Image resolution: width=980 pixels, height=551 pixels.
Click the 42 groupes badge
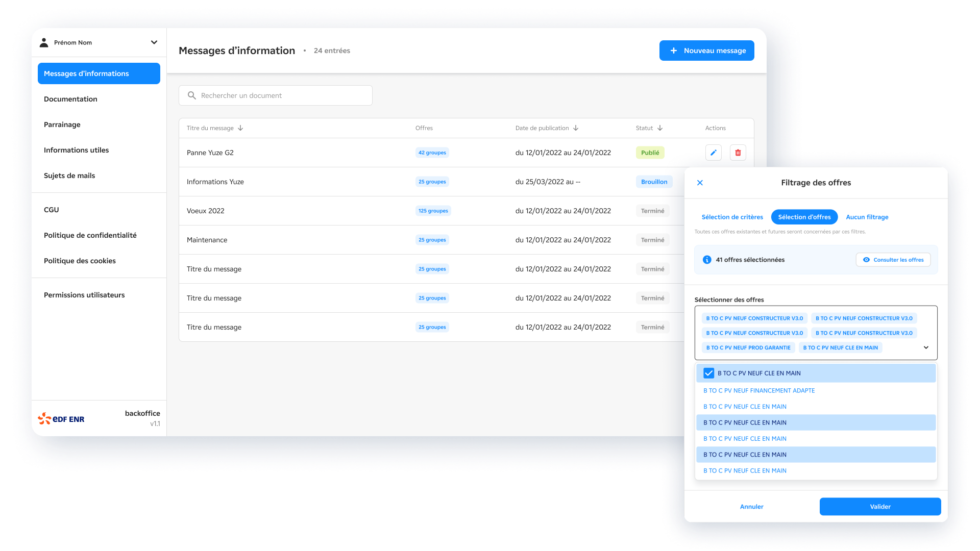point(432,153)
